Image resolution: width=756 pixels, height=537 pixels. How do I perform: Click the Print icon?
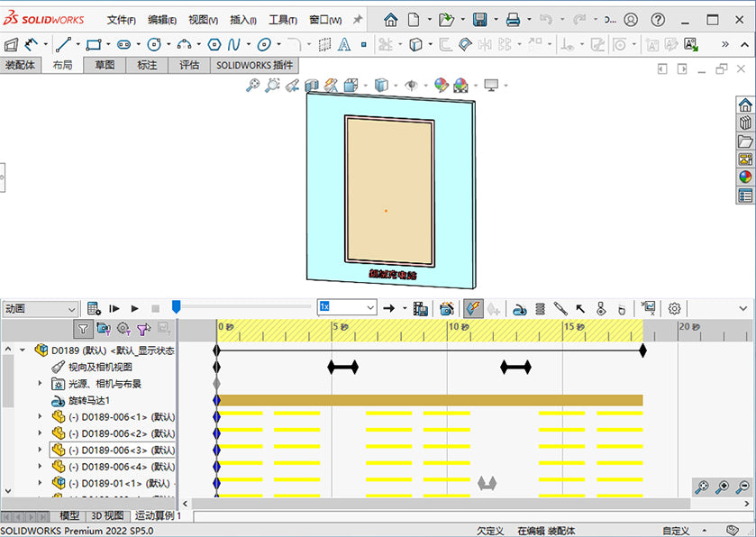513,20
